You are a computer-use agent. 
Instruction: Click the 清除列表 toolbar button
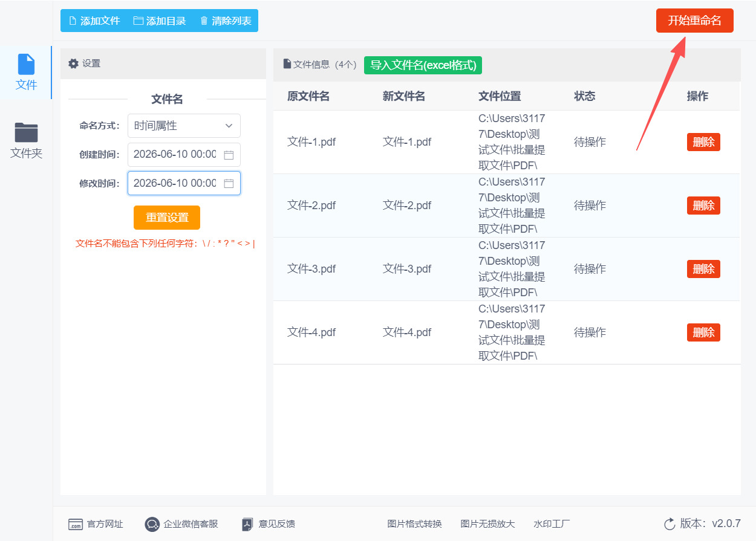click(226, 21)
